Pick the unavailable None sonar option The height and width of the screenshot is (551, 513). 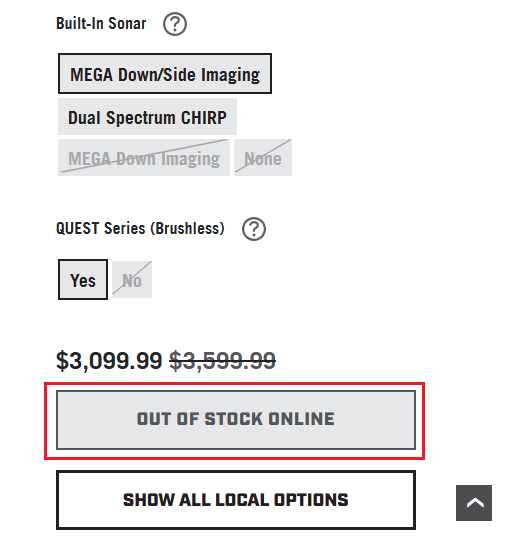click(263, 157)
